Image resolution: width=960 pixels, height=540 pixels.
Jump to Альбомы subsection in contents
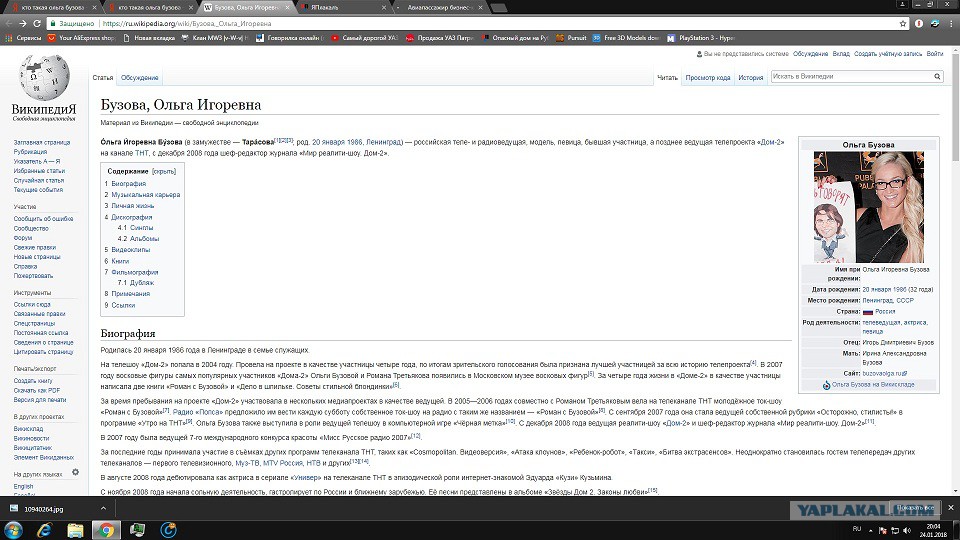[144, 239]
